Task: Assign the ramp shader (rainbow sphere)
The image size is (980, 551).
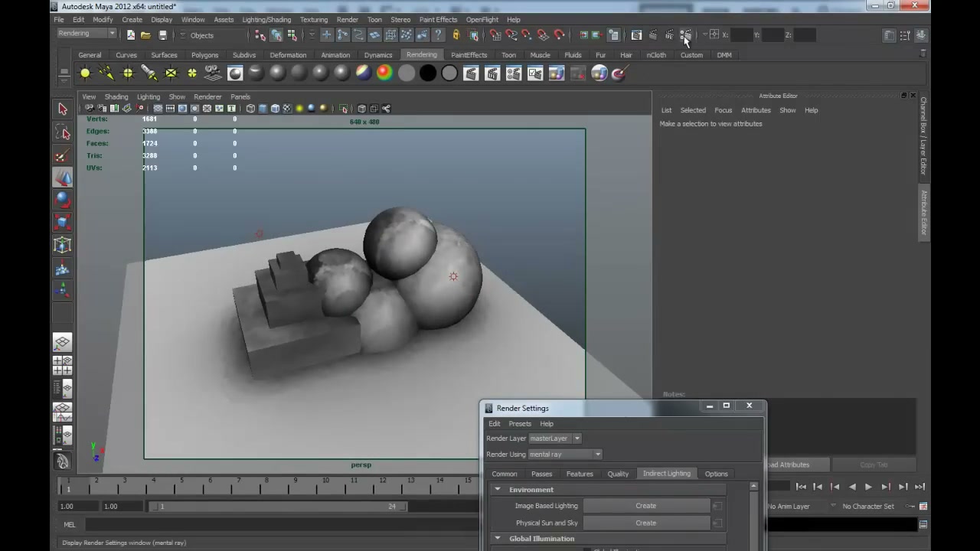Action: pyautogui.click(x=385, y=73)
